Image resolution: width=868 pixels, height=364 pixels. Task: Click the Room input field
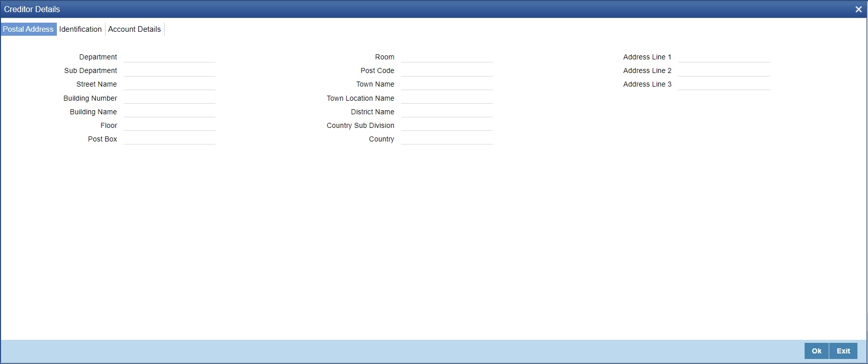pyautogui.click(x=447, y=57)
